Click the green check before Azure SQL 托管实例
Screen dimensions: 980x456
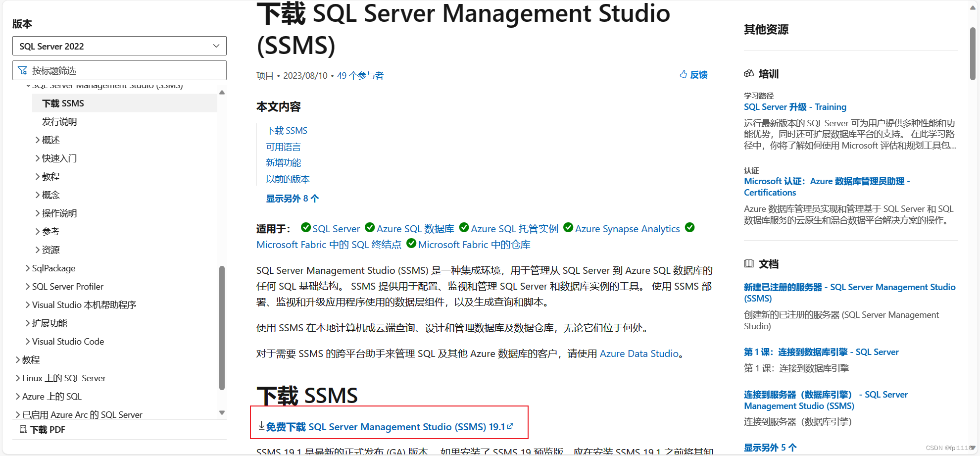[x=464, y=227]
